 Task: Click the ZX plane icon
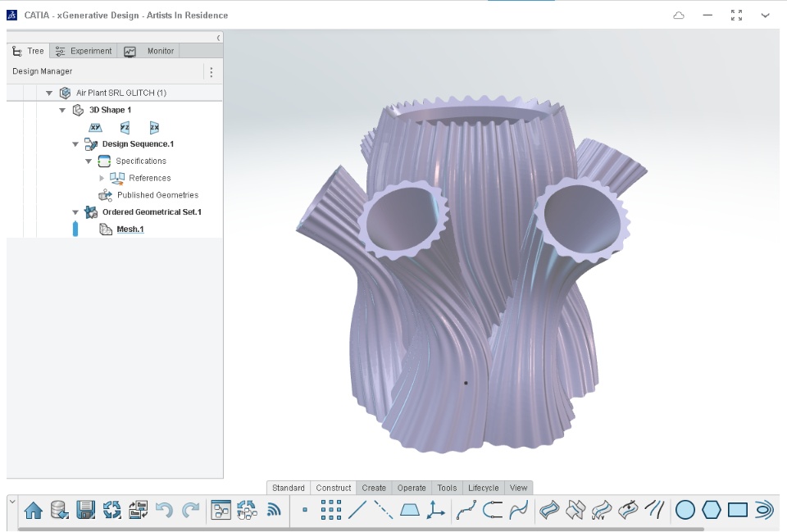[154, 128]
